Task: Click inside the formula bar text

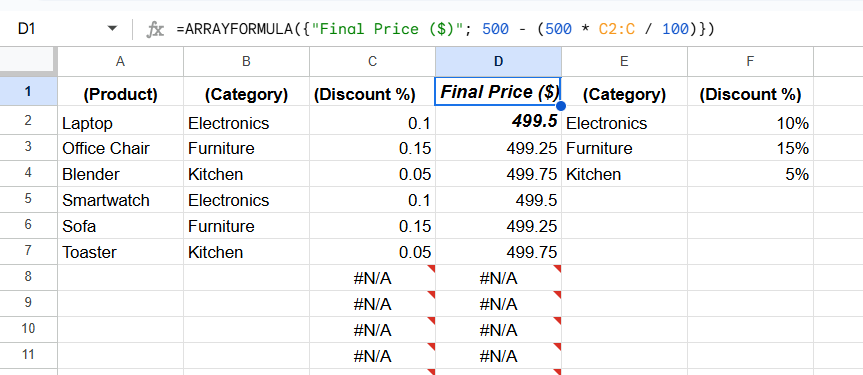Action: click(445, 29)
